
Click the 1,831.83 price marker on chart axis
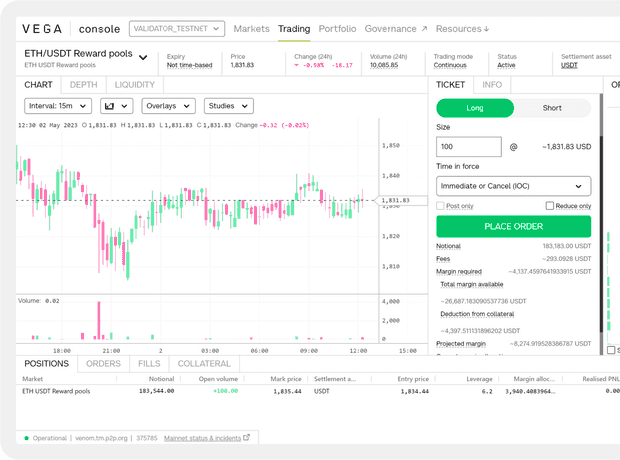click(x=400, y=201)
